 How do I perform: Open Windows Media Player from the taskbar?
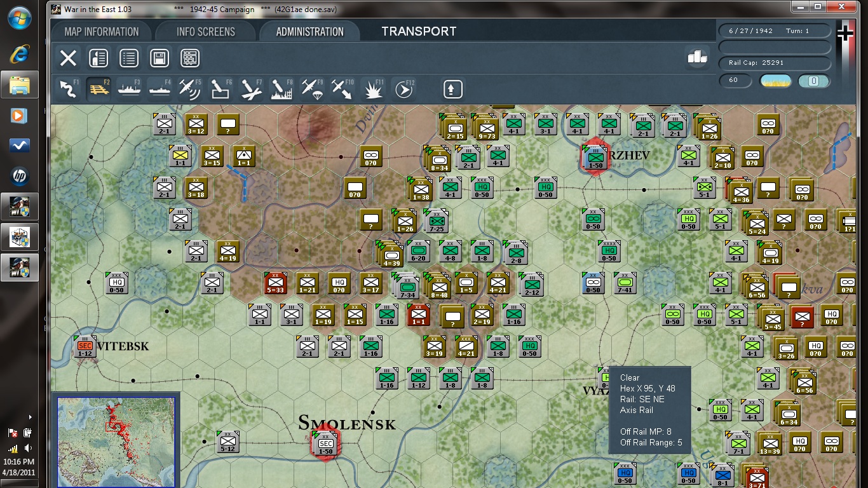coord(19,115)
